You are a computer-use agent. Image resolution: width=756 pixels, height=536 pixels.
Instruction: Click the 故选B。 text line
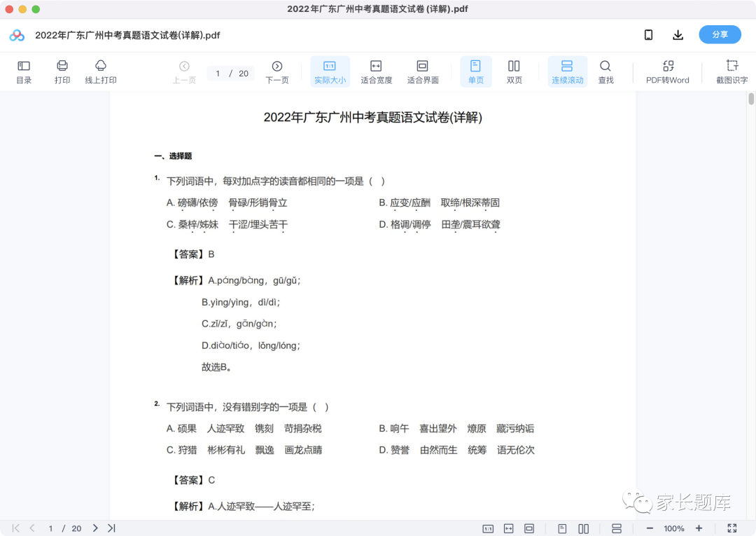coord(216,367)
